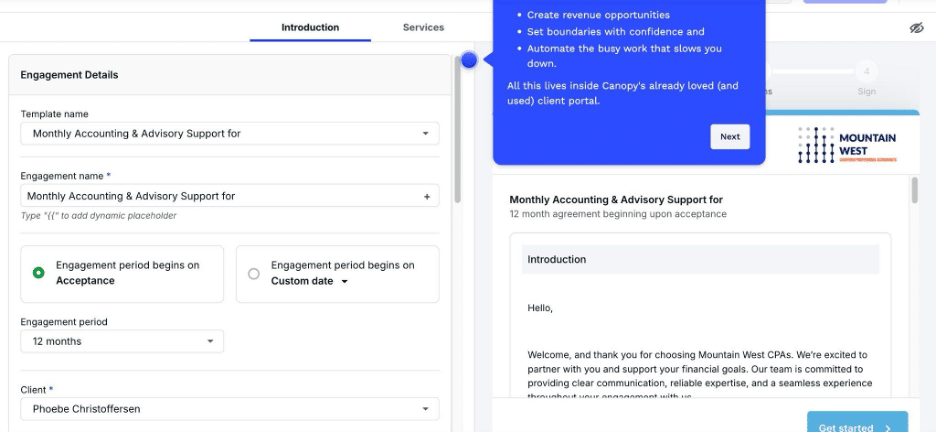This screenshot has height=432, width=936.
Task: Click step 4 Sign in progress indicator
Action: (866, 79)
